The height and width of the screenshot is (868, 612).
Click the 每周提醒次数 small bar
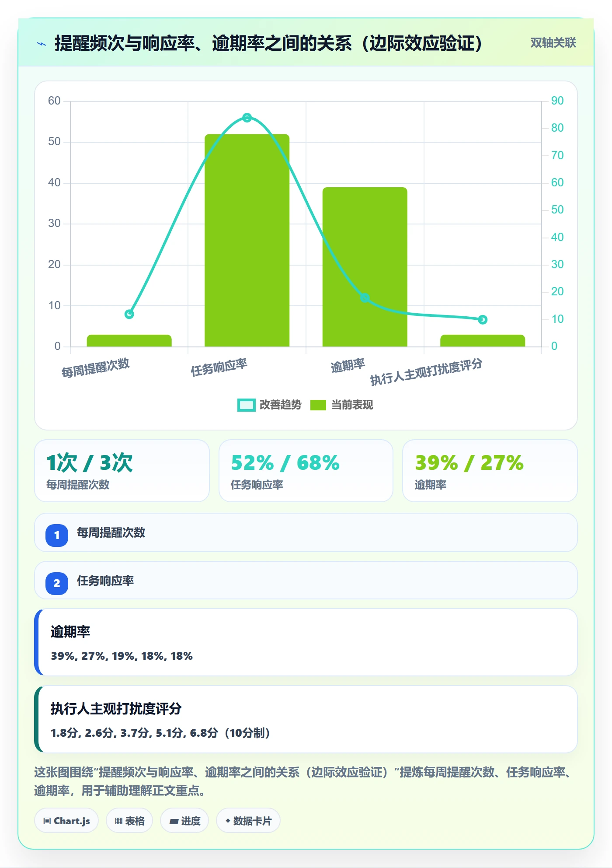[129, 341]
